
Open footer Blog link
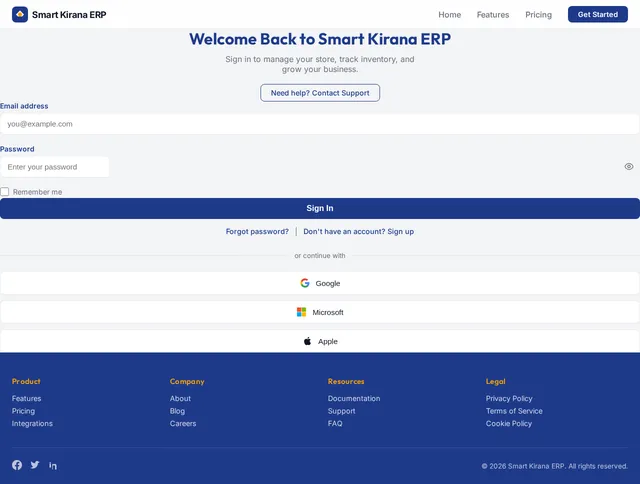click(177, 411)
